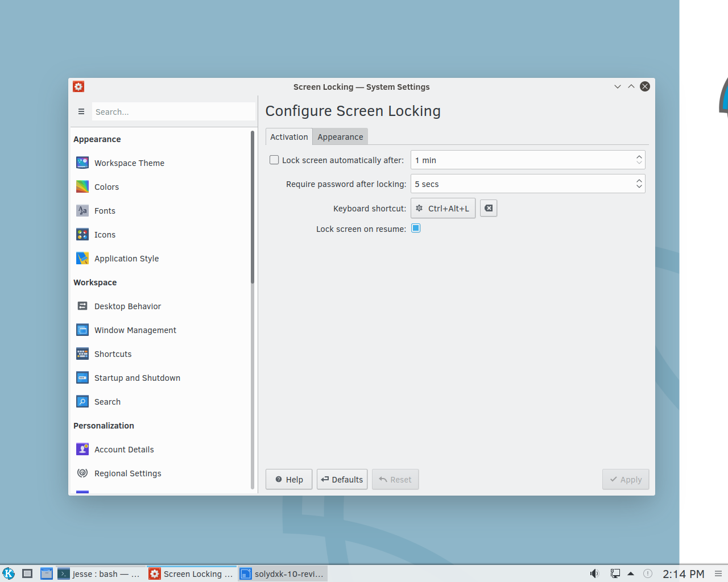This screenshot has height=582, width=728.
Task: Open the Shortcuts settings icon
Action: pos(82,354)
